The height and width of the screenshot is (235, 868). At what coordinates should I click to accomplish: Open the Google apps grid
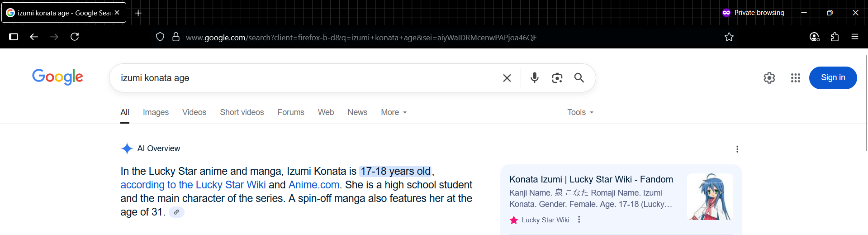point(795,78)
